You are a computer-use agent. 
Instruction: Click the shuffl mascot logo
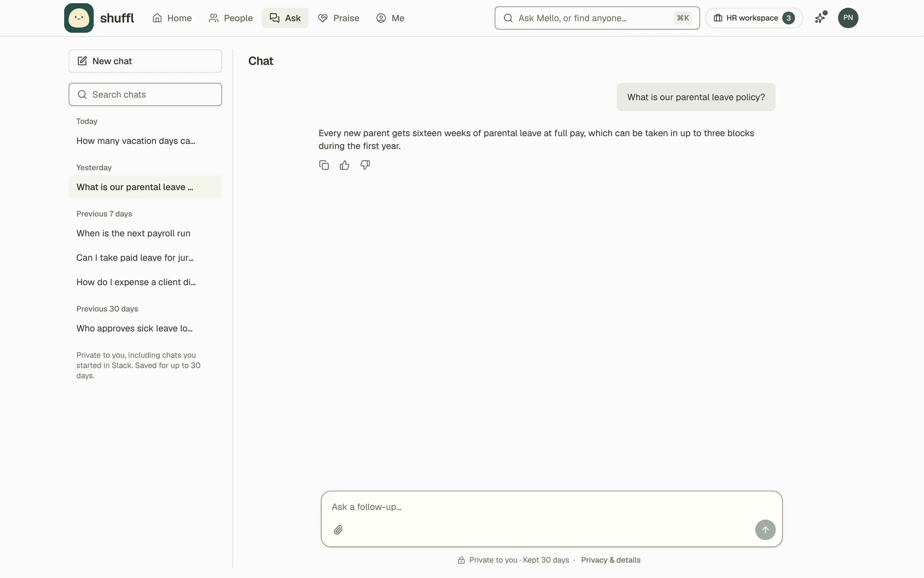point(79,18)
